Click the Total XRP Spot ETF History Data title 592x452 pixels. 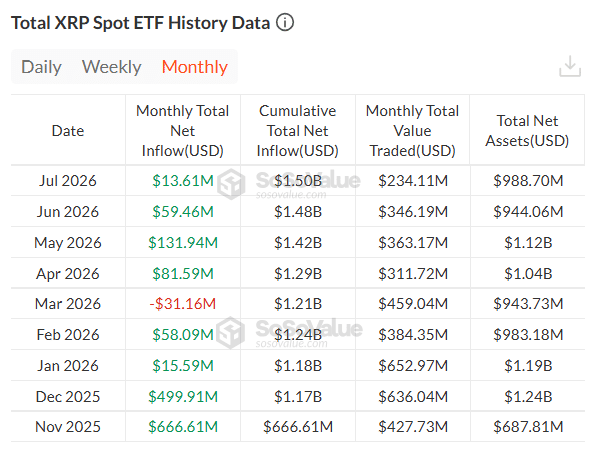tap(140, 23)
